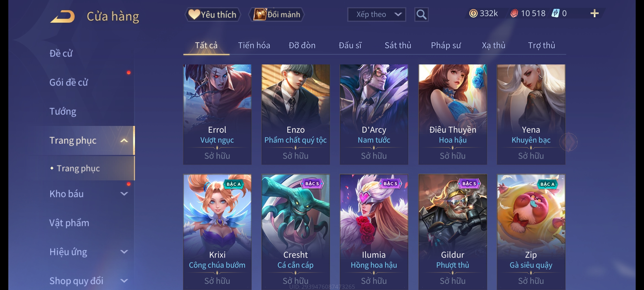Screen dimensions: 644x290
Task: Collapse the Trang phục sidebar section
Action: [124, 140]
